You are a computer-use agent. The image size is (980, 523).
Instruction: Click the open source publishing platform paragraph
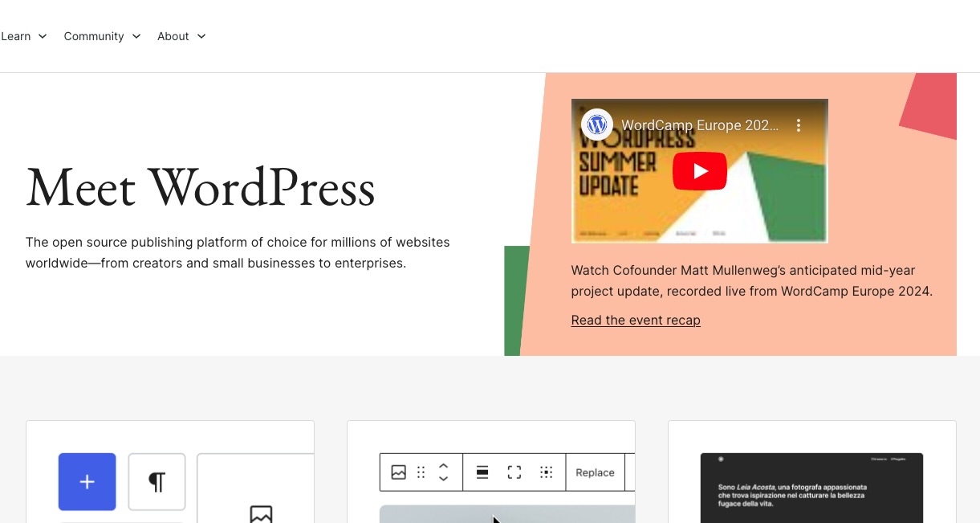[x=238, y=252]
